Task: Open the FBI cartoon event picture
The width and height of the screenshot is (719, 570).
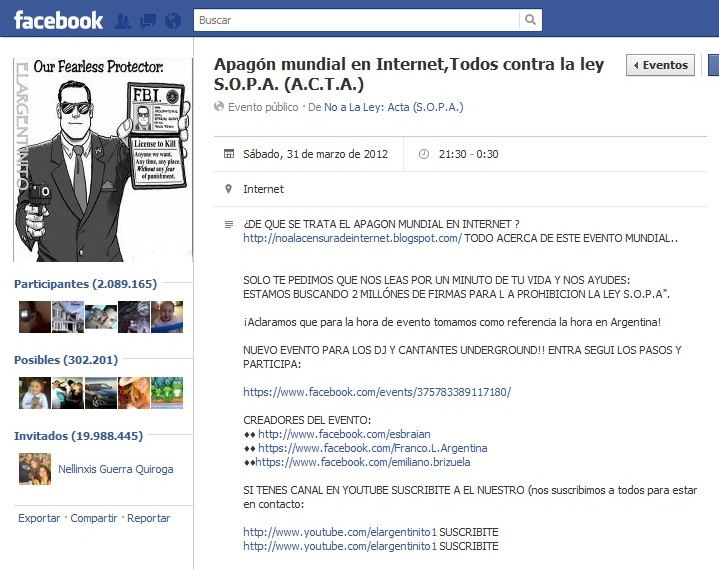Action: [103, 160]
